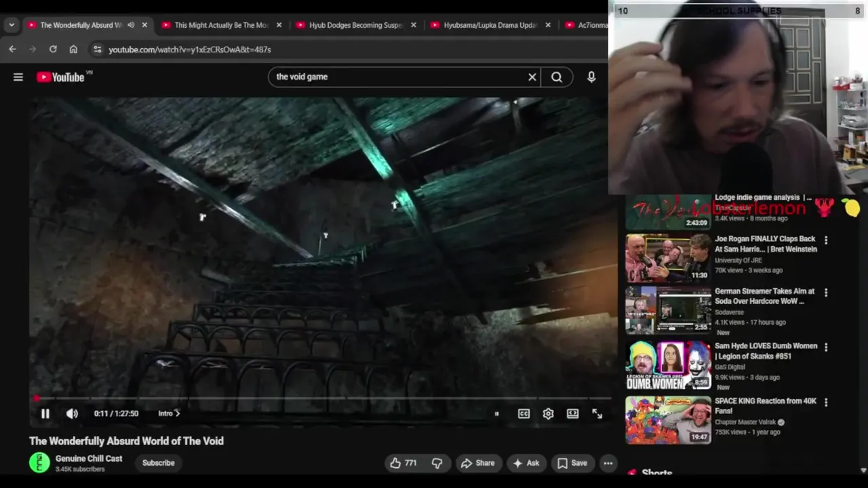
Task: Go back with browser back arrow
Action: (12, 49)
